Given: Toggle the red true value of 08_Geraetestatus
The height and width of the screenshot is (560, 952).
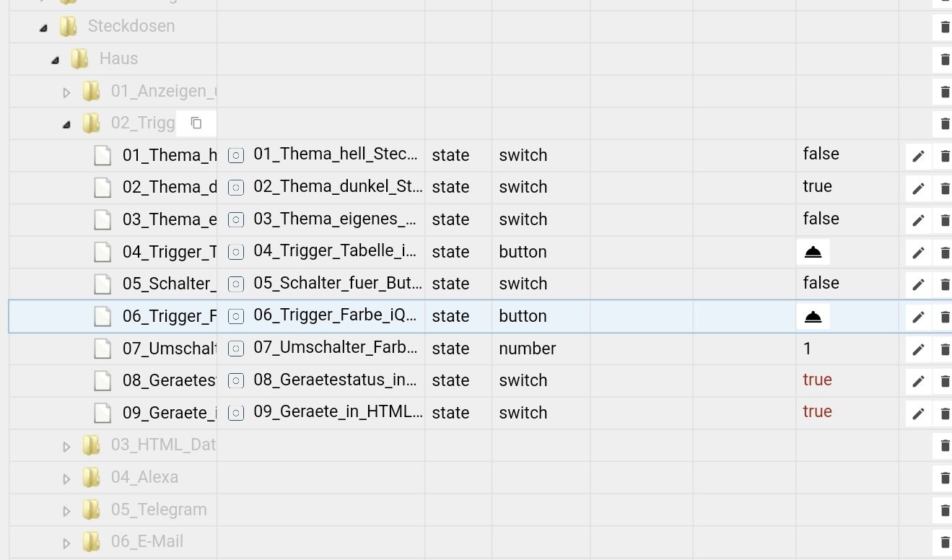Looking at the screenshot, I should 817,380.
